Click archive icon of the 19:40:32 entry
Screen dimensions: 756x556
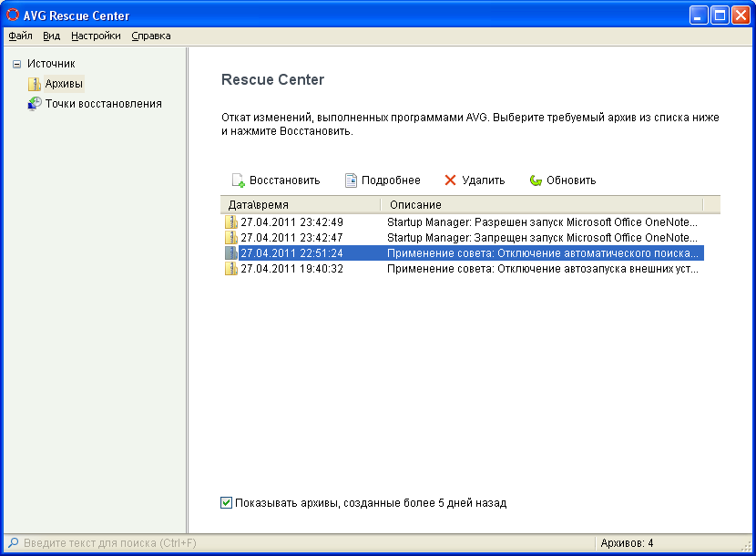[x=231, y=268]
